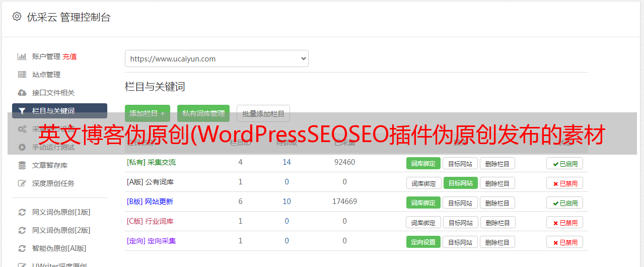This screenshot has width=644, height=267.
Task: Click 删除栏目 for the 行业词库 row
Action: coord(497,222)
